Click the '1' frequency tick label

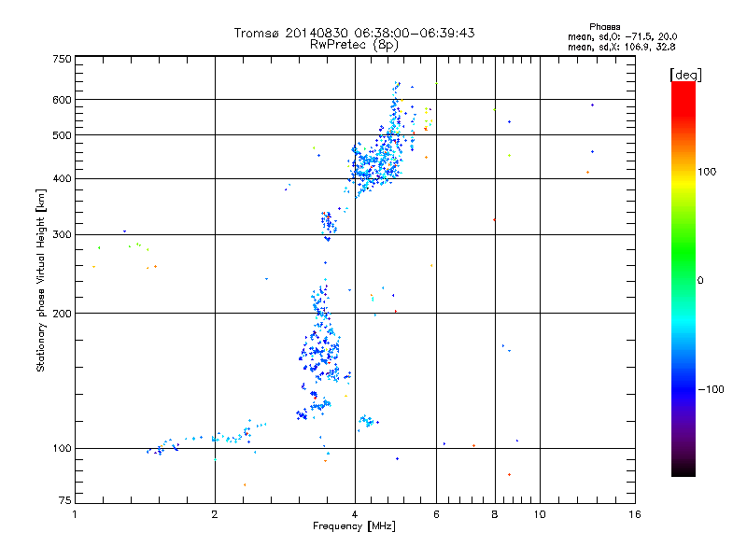(x=75, y=514)
